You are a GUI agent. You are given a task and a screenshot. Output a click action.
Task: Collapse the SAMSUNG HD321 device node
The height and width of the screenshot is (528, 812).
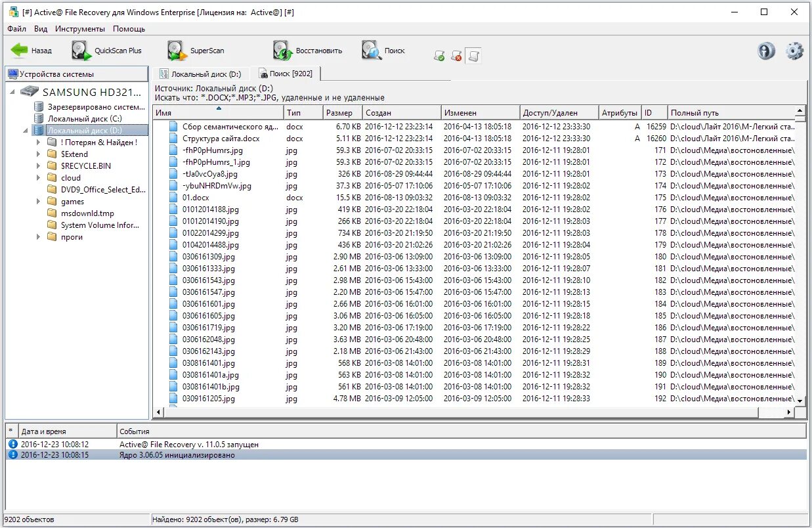coord(13,92)
